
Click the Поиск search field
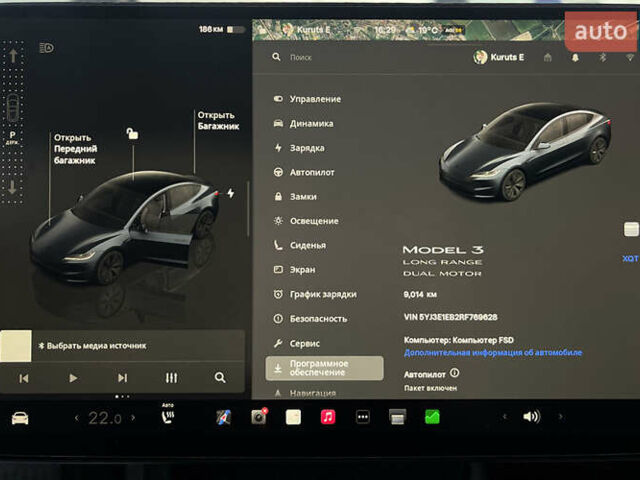coord(330,58)
